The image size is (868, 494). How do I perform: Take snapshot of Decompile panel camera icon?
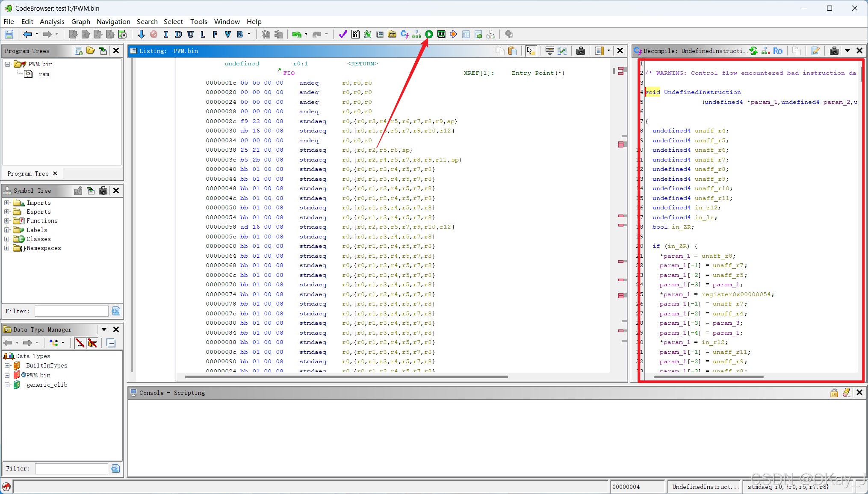click(x=834, y=51)
